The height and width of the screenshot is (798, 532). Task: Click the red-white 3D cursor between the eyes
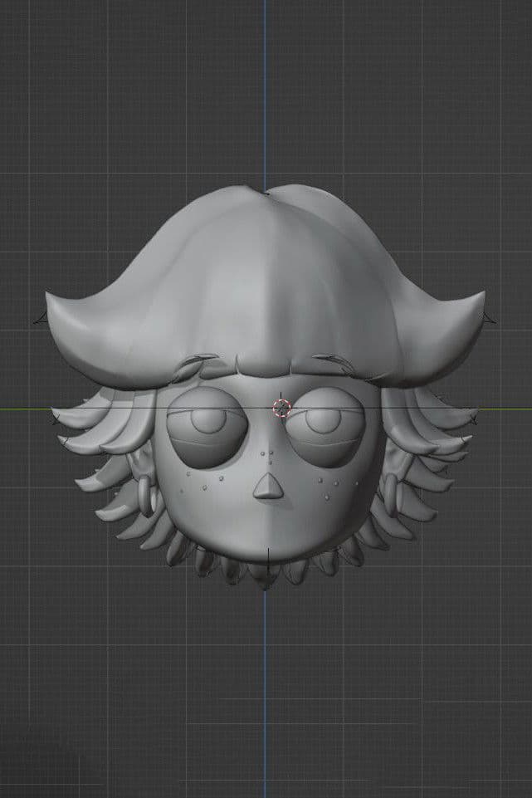[282, 408]
